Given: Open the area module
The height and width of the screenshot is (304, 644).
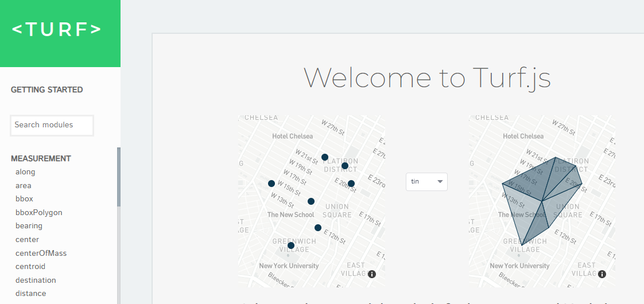Looking at the screenshot, I should point(24,185).
